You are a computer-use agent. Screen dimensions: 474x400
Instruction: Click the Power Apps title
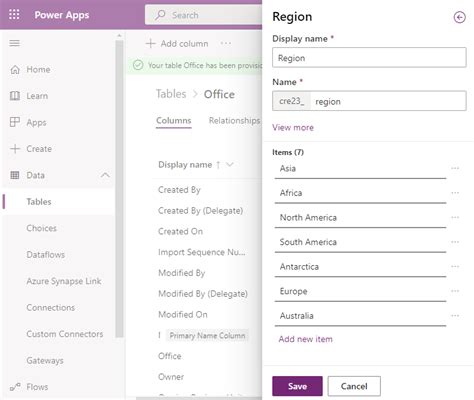[62, 15]
